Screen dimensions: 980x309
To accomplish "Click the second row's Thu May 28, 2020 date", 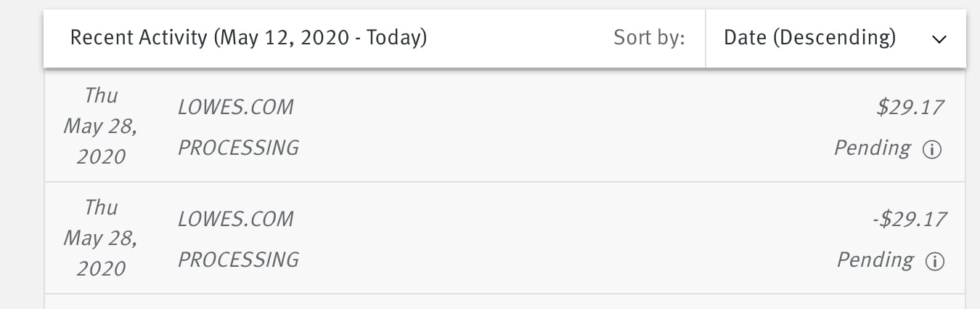I will pos(101,238).
